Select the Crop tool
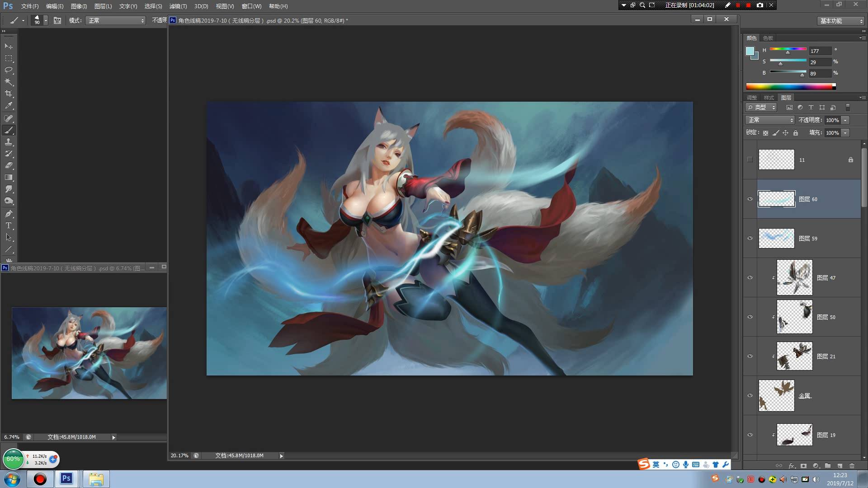 point(9,94)
